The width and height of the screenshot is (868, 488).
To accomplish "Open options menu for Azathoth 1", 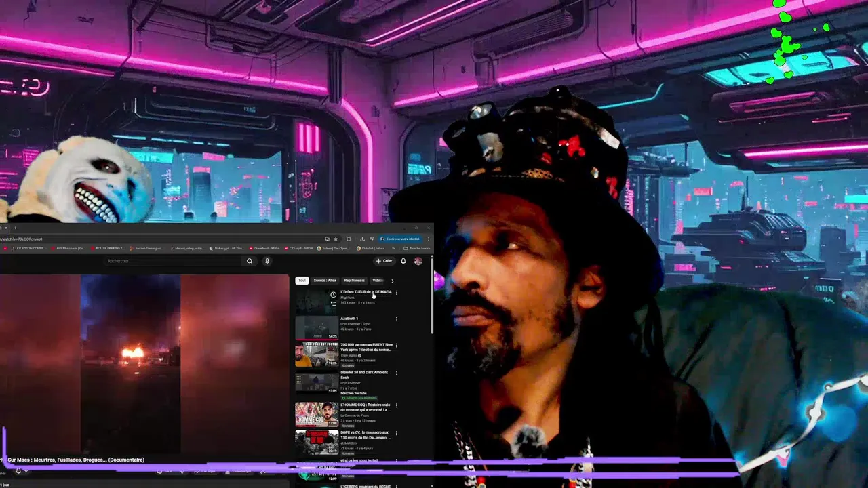I will click(x=397, y=319).
